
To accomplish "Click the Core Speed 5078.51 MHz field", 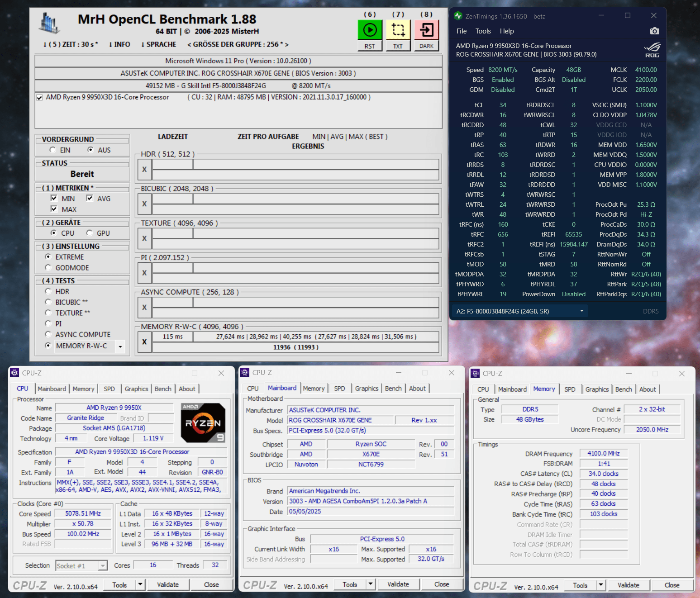I will click(x=83, y=513).
